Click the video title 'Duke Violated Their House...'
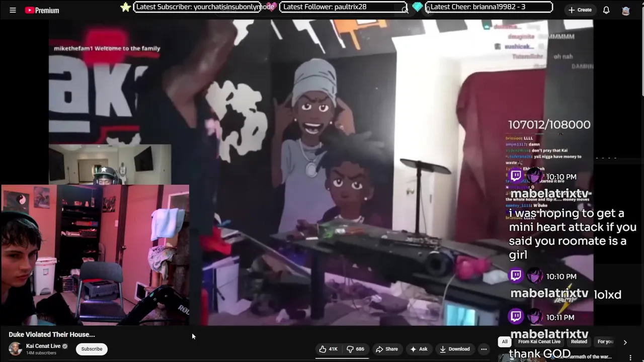 (52, 334)
